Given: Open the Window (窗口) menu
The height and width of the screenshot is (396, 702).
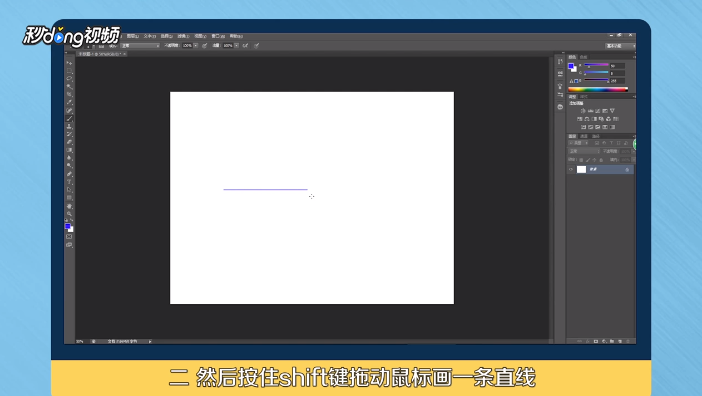Looking at the screenshot, I should (218, 36).
